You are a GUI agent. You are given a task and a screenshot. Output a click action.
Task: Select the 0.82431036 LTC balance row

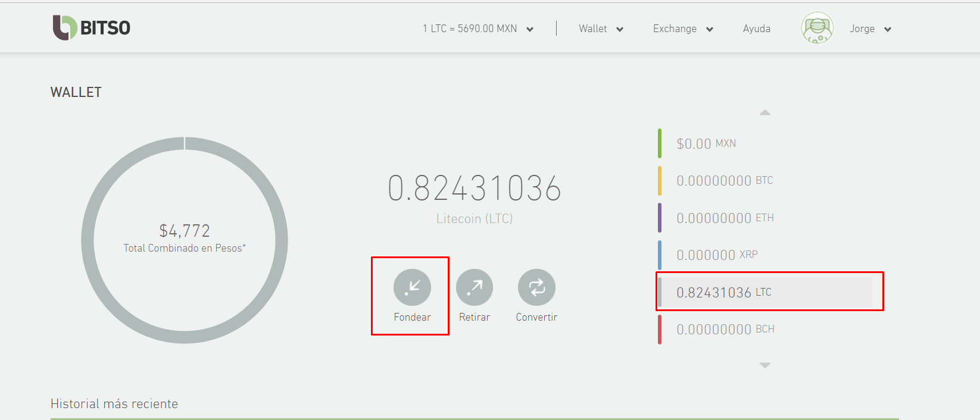click(x=765, y=292)
